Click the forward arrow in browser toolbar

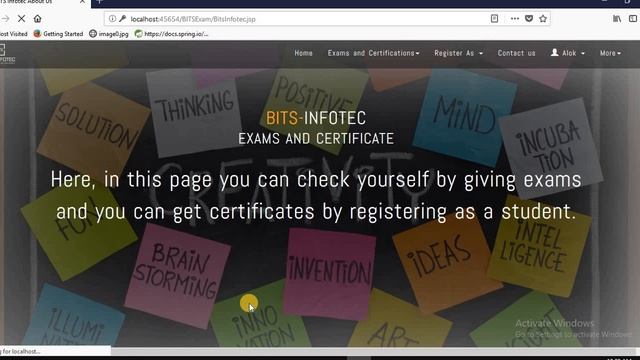tap(5, 19)
